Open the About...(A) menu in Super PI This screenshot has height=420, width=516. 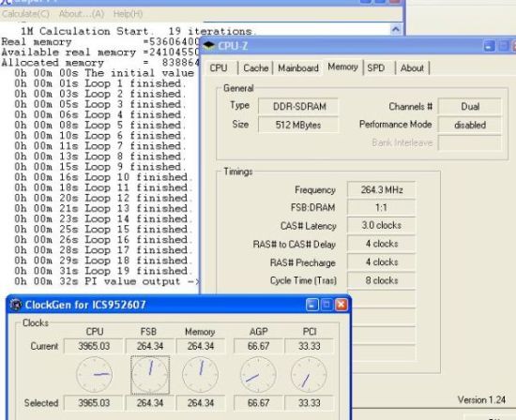(x=82, y=14)
